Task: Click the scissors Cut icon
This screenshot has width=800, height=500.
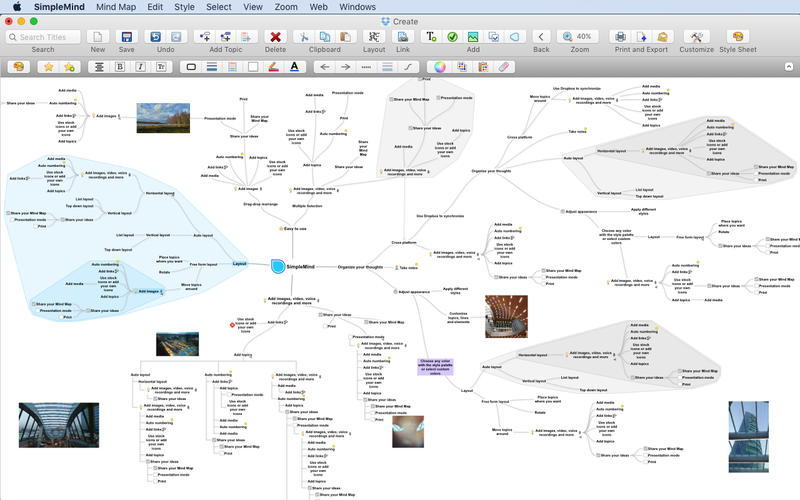Action: click(304, 37)
